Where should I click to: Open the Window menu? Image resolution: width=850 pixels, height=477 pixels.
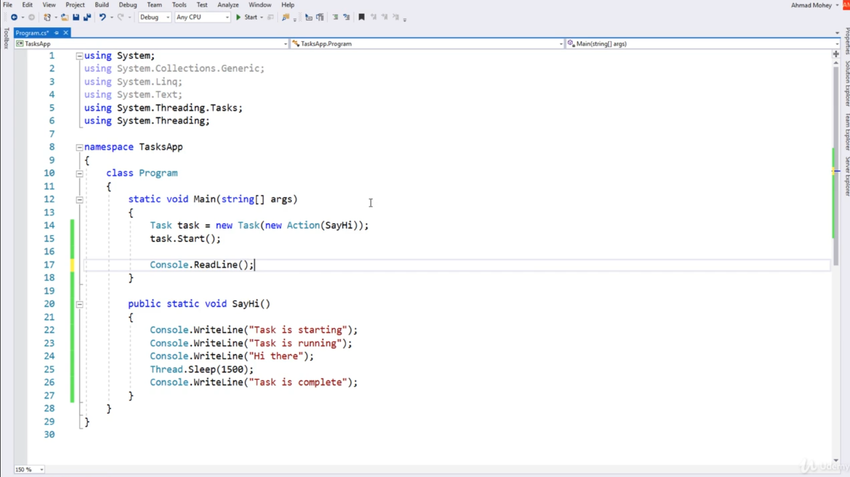point(260,5)
